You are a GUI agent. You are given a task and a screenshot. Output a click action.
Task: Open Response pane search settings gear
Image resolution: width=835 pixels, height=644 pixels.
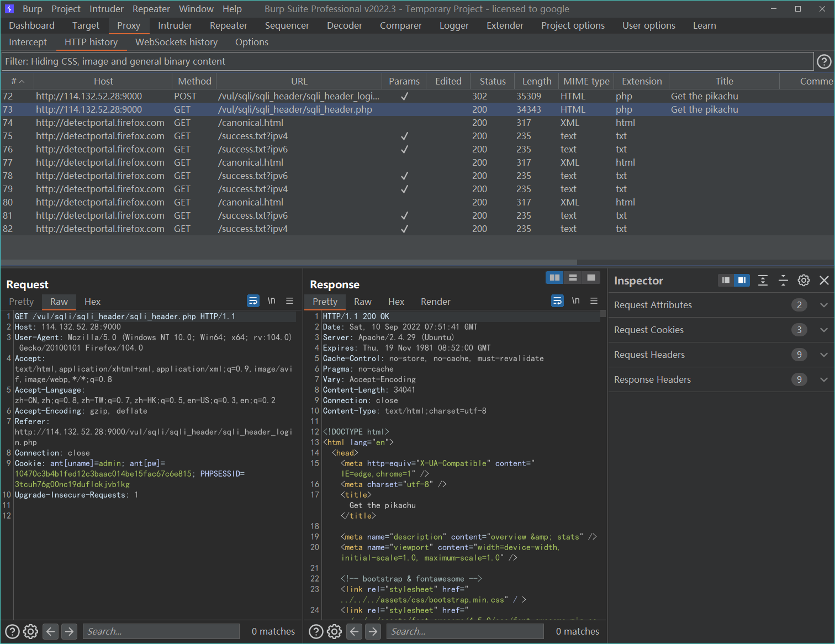(x=335, y=631)
